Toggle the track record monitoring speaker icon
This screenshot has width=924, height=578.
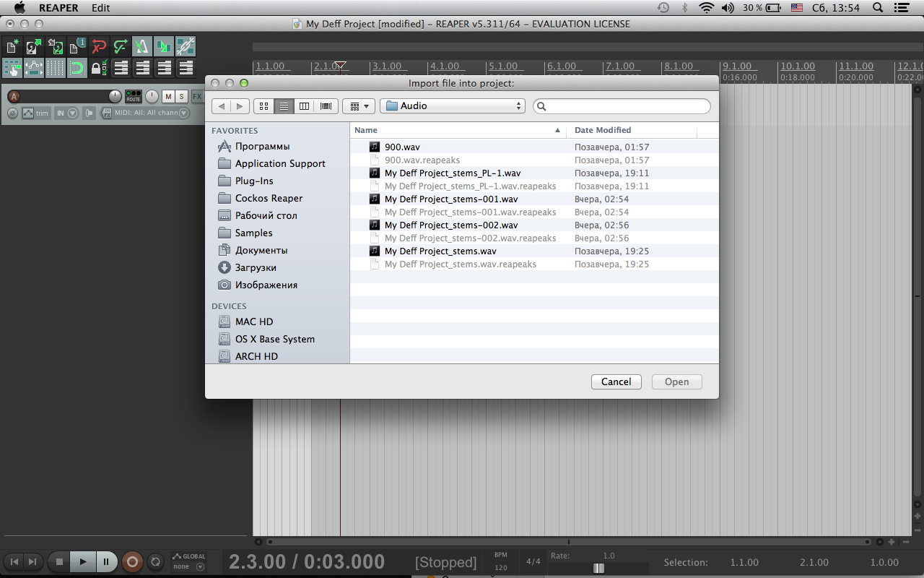coord(90,113)
